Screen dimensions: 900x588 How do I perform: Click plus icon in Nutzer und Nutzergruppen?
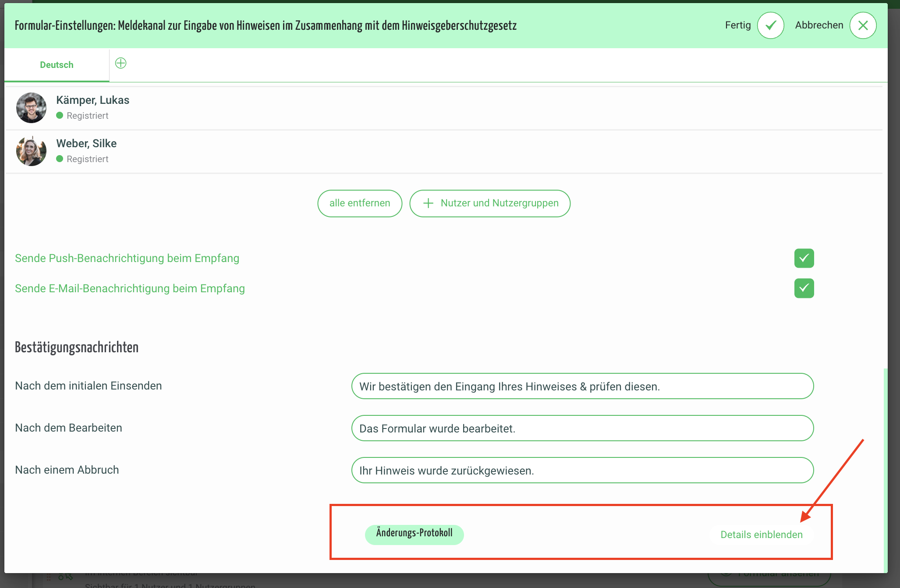point(428,203)
